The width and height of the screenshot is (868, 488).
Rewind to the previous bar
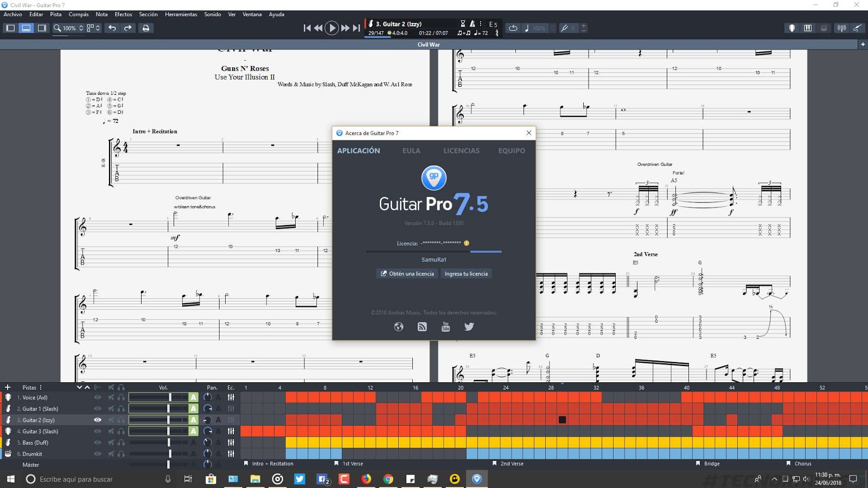318,28
